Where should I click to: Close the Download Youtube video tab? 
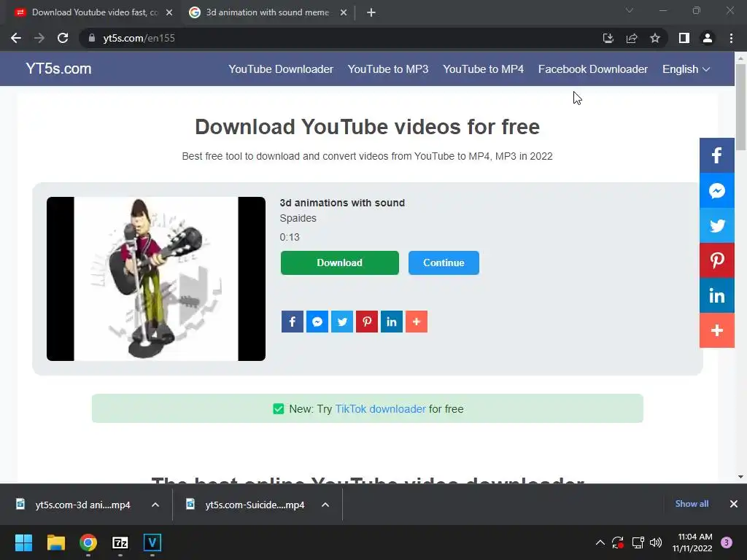pyautogui.click(x=169, y=13)
